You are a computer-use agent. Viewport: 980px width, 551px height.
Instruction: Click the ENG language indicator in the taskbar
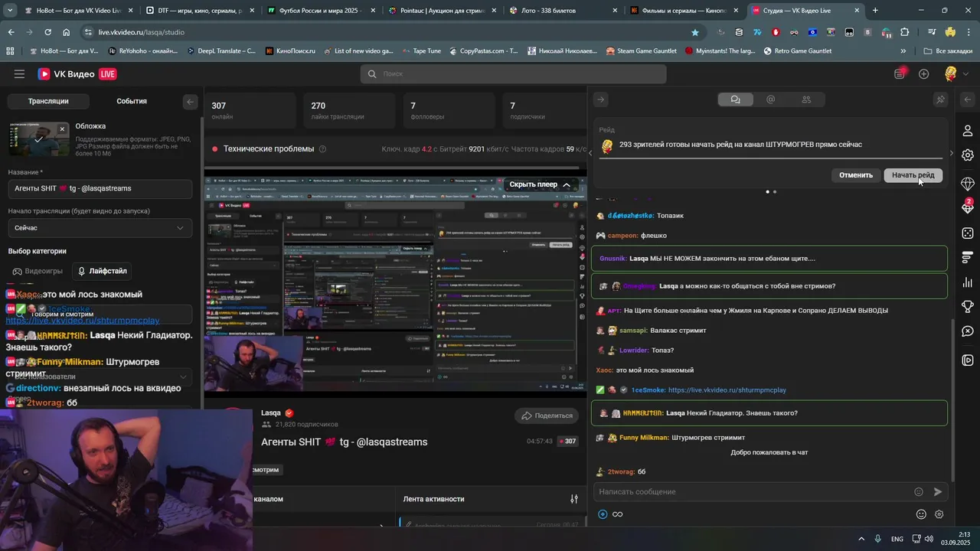[x=897, y=539]
